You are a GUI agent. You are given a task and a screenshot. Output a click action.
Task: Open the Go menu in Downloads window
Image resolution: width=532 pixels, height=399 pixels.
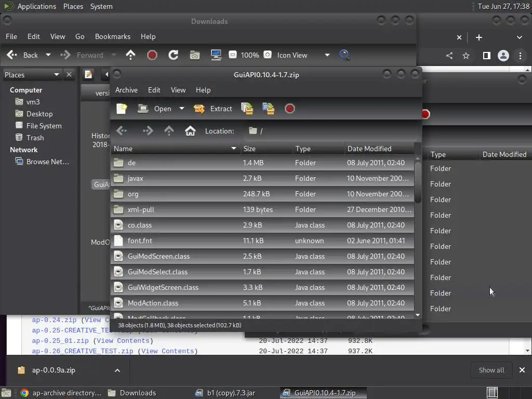[79, 37]
